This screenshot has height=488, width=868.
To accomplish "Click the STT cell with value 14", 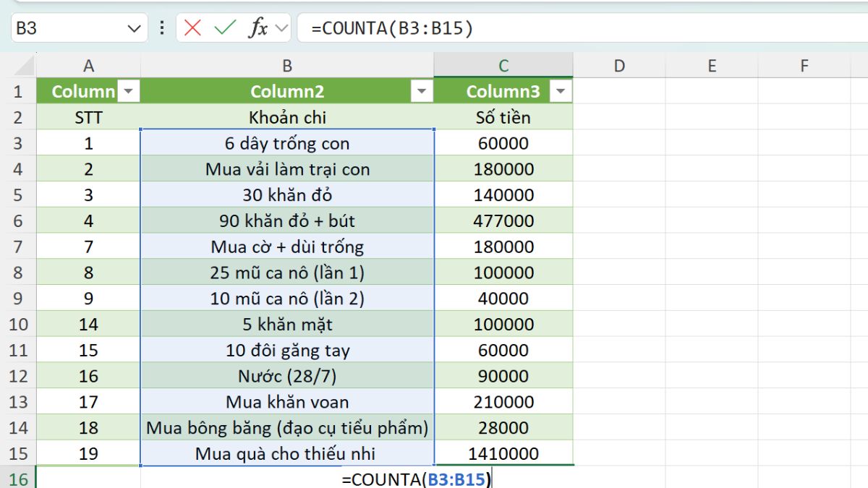I will click(88, 324).
